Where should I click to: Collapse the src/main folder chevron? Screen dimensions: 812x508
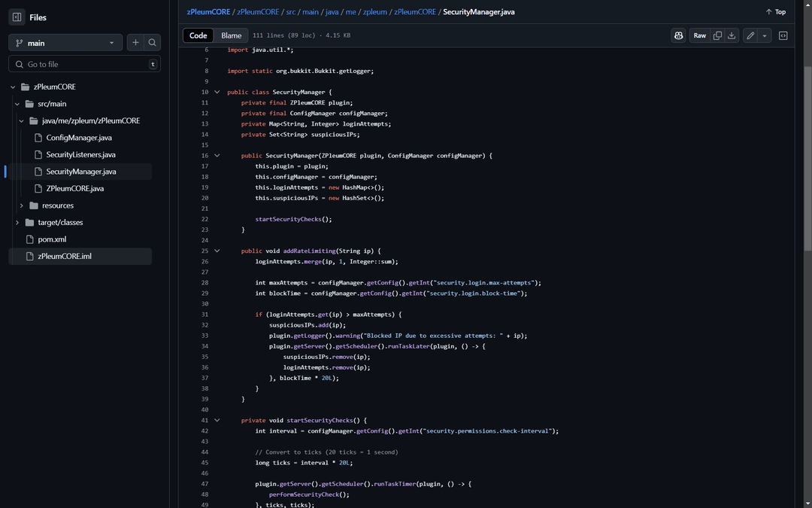click(x=17, y=104)
